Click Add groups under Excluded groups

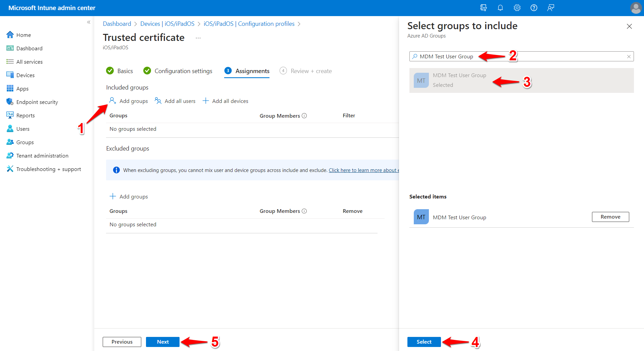[129, 196]
